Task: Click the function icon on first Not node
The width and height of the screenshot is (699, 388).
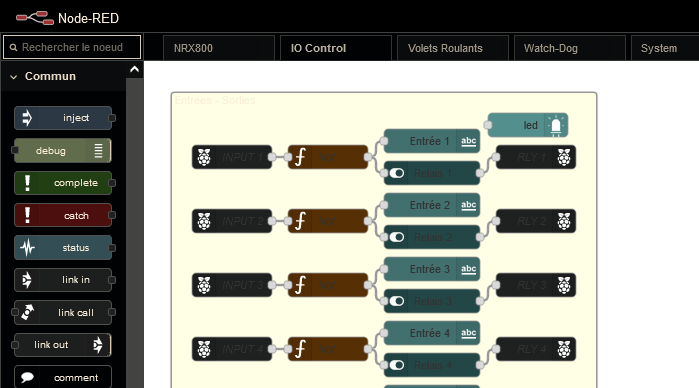Action: tap(300, 157)
